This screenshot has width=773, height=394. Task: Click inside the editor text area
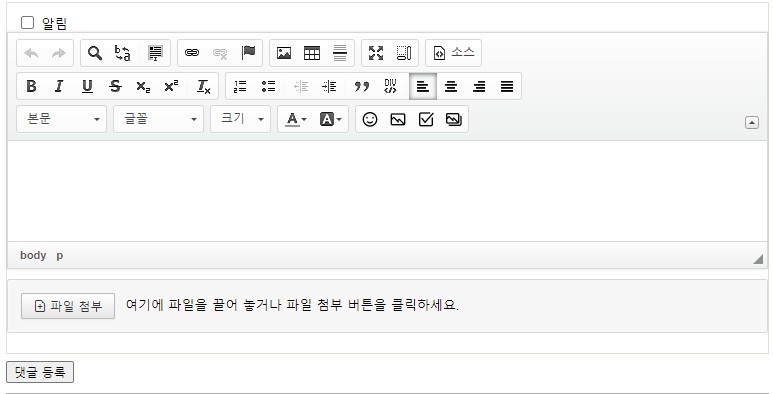(387, 191)
